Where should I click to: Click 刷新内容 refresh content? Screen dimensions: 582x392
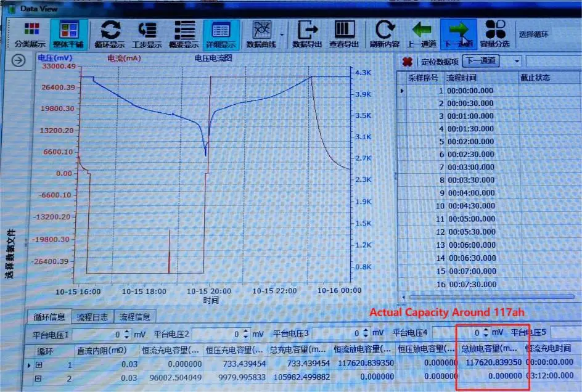pyautogui.click(x=384, y=35)
